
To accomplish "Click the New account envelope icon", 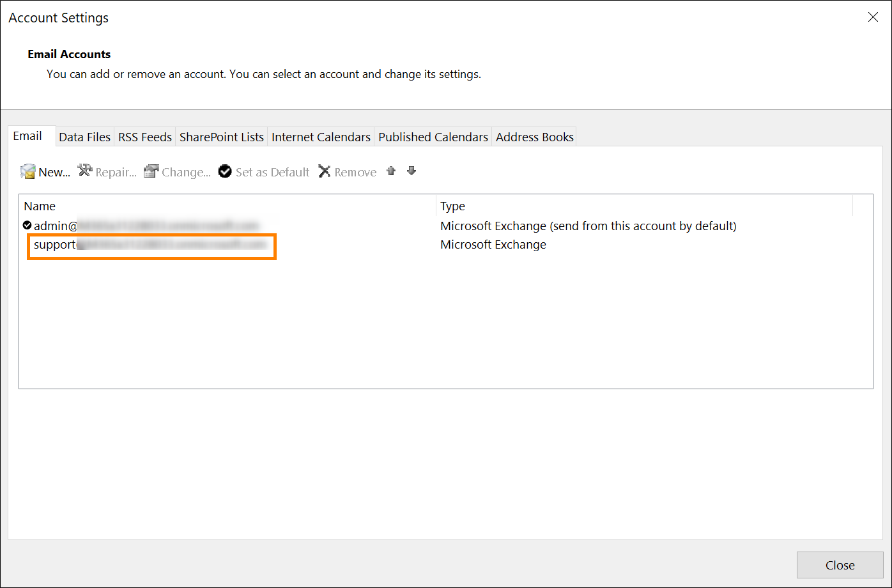I will click(x=28, y=171).
